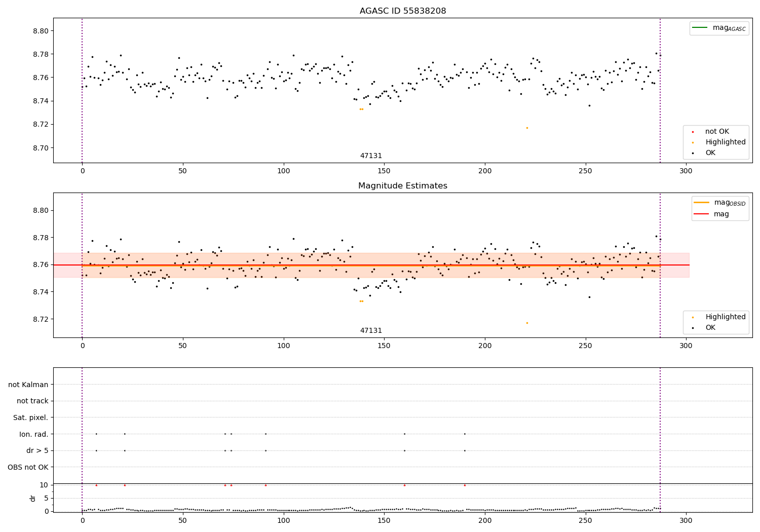Click the 'Ion. rad.' row label

[34, 434]
